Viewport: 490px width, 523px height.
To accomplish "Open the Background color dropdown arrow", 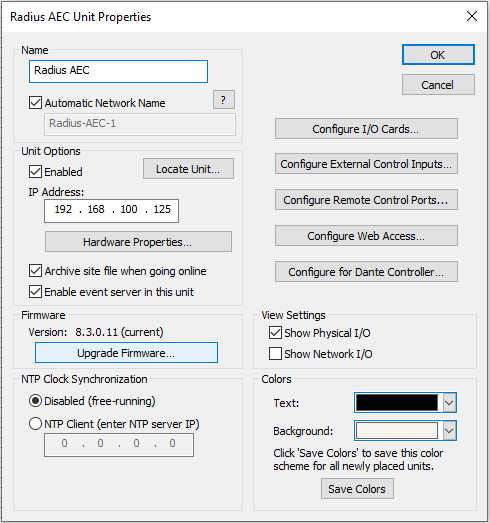I will [x=449, y=431].
